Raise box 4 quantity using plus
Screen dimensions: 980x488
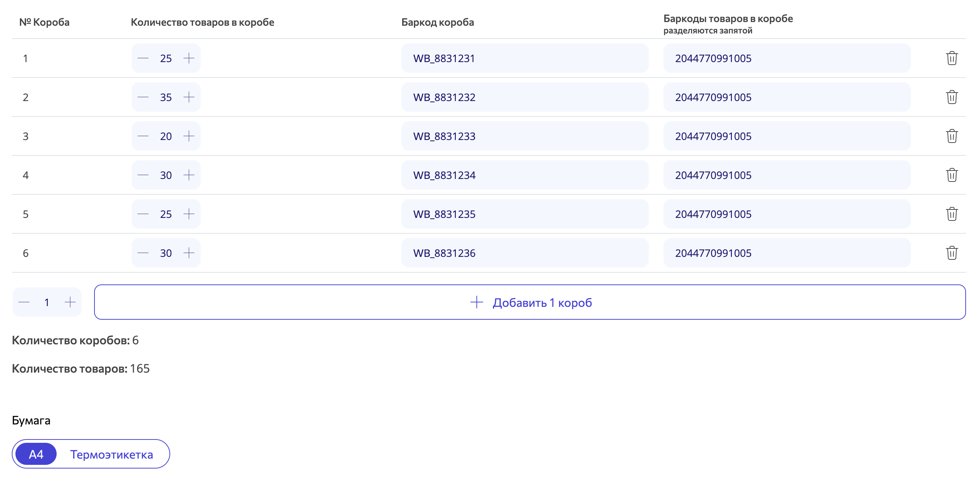(189, 175)
